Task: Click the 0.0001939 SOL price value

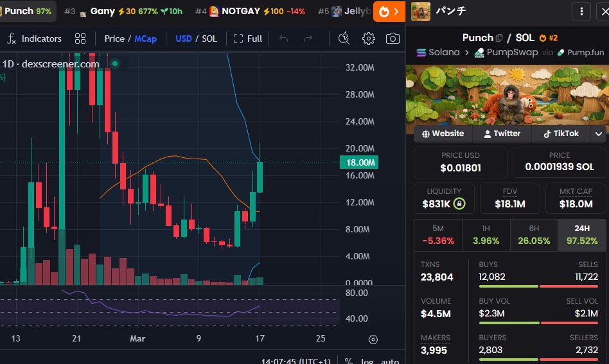Action: tap(560, 167)
